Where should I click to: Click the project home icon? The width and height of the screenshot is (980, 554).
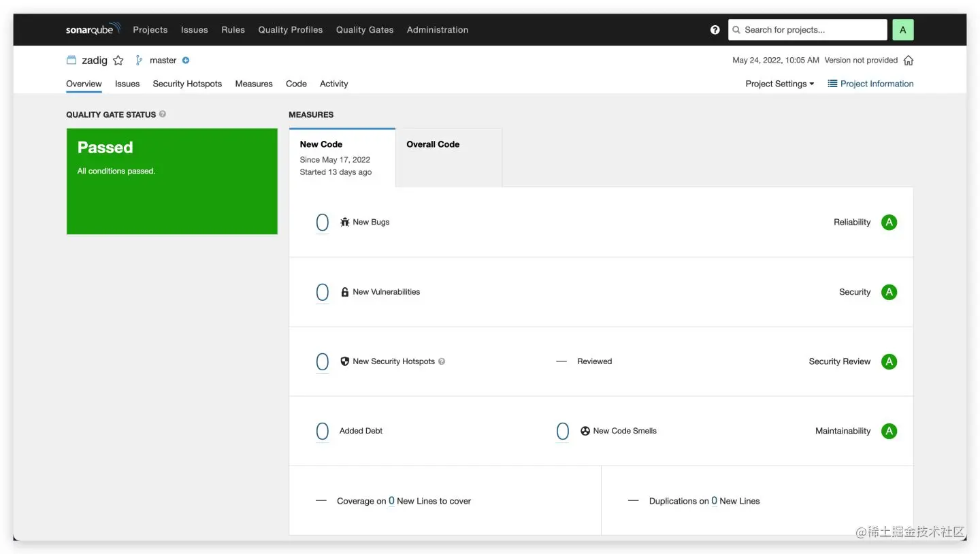909,61
